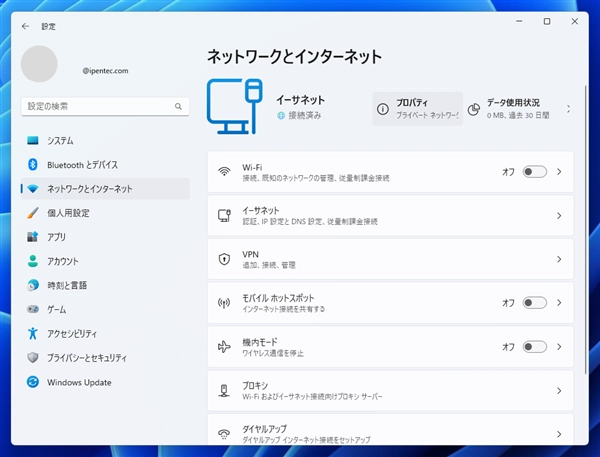Click the 接続済み status text

(x=305, y=115)
